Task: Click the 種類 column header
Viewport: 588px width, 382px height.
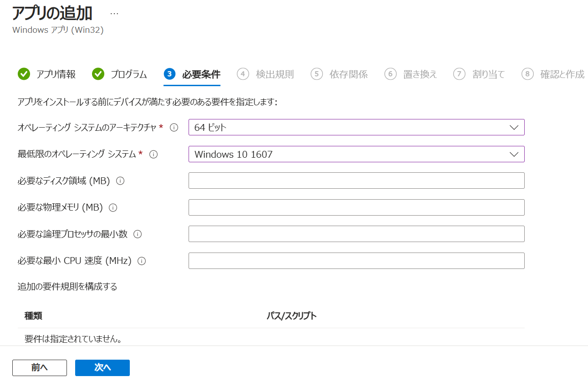Action: tap(33, 316)
